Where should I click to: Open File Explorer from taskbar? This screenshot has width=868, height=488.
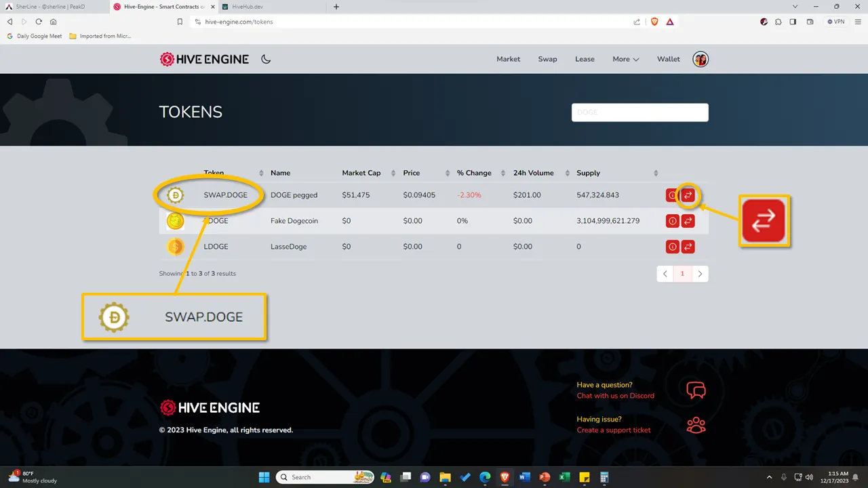445,477
